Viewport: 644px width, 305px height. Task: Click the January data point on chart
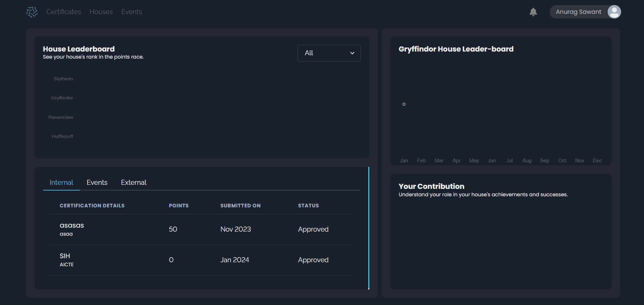click(404, 104)
